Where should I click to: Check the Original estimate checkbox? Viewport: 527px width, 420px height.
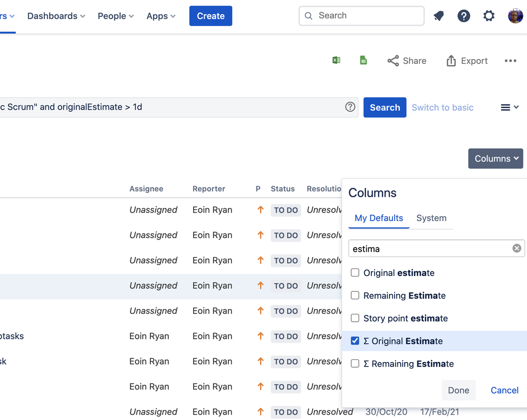pos(355,272)
